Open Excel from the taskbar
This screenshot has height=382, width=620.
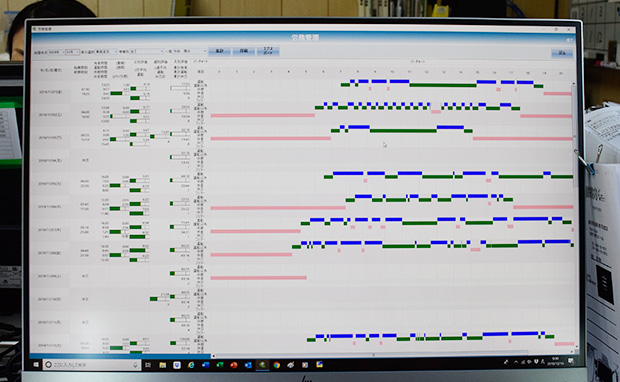click(219, 365)
